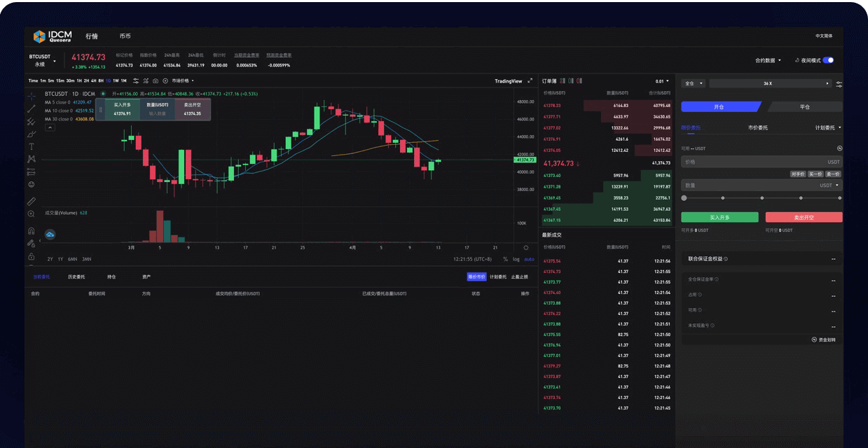Click the quantity percentage slider handle
Image resolution: width=868 pixels, height=448 pixels.
[x=683, y=197]
